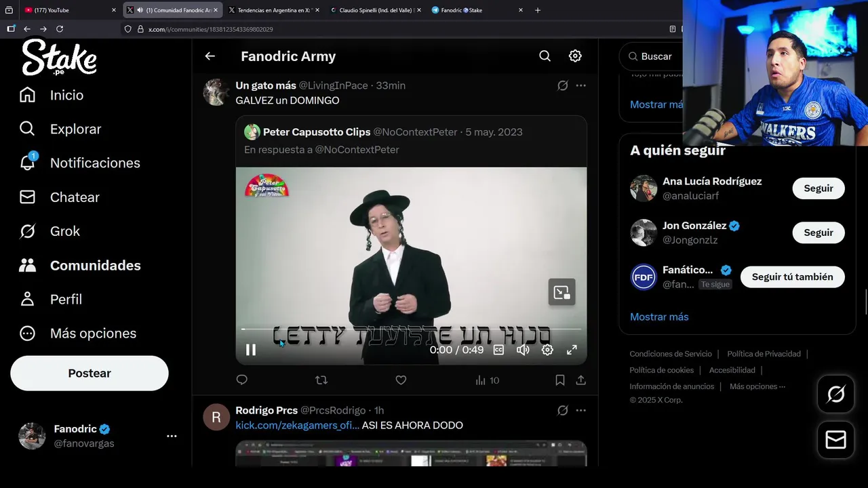868x488 pixels.
Task: Bookmark Un gato más post
Action: [560, 380]
